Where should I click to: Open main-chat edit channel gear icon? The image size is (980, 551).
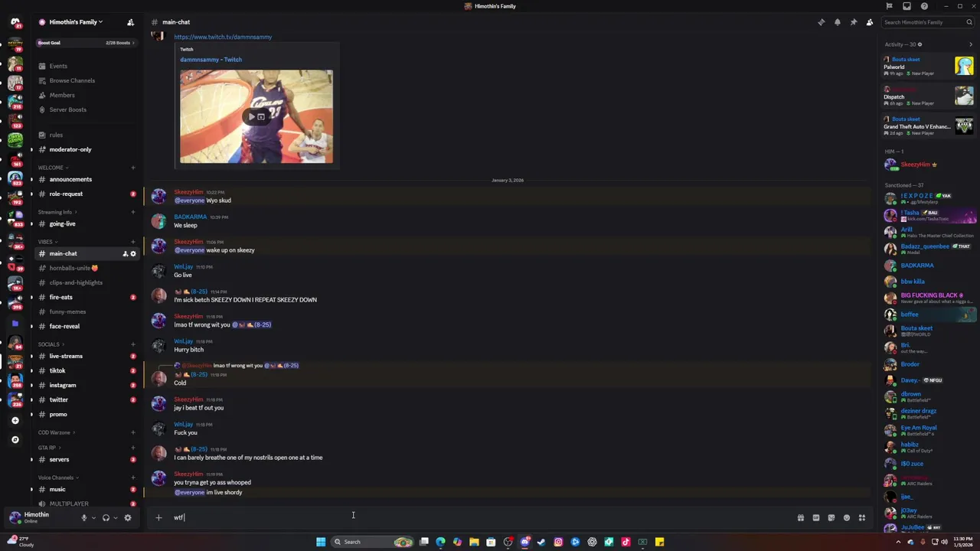[133, 254]
